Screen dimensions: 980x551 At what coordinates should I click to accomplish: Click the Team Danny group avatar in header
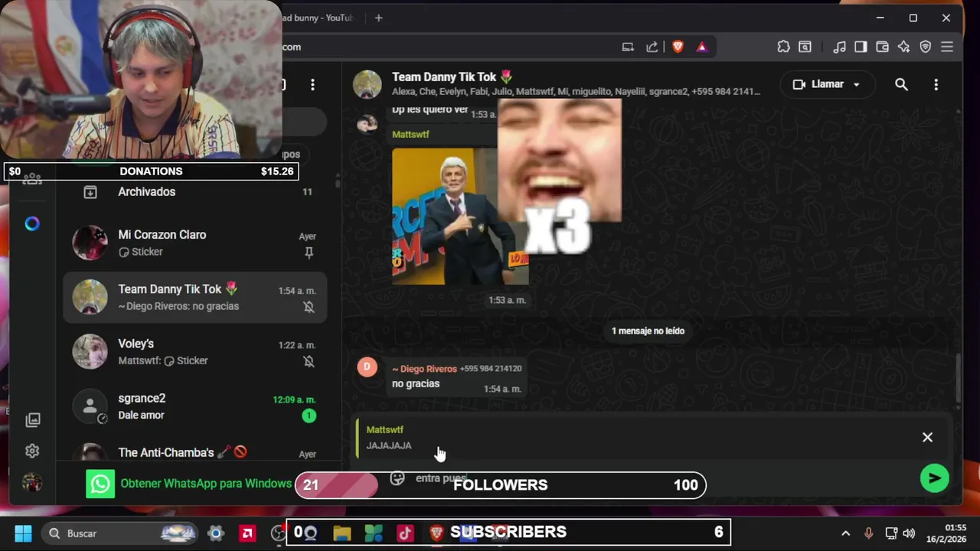pyautogui.click(x=367, y=84)
